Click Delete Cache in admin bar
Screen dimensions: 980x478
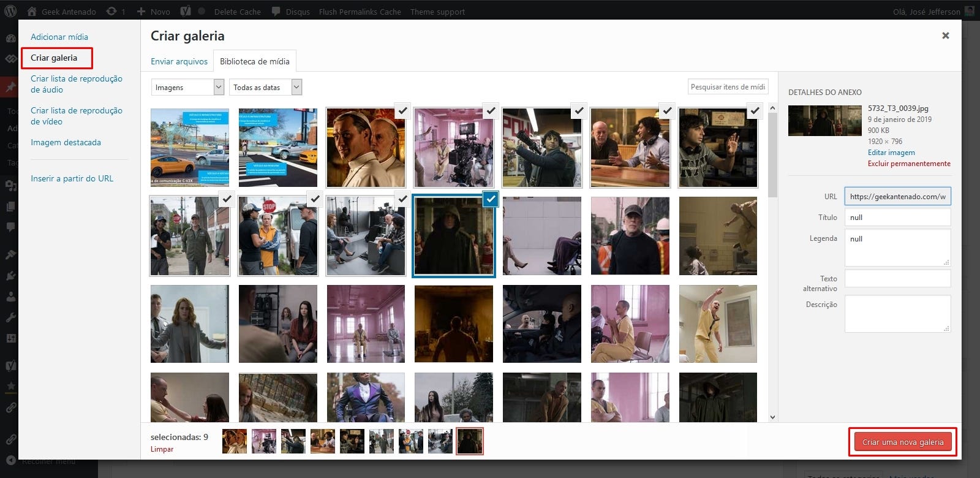(237, 12)
